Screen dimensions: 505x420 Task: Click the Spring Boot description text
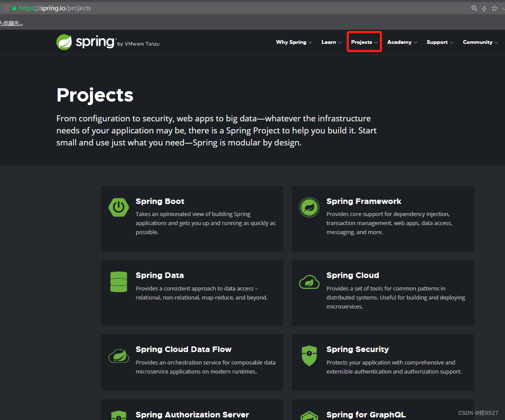206,223
